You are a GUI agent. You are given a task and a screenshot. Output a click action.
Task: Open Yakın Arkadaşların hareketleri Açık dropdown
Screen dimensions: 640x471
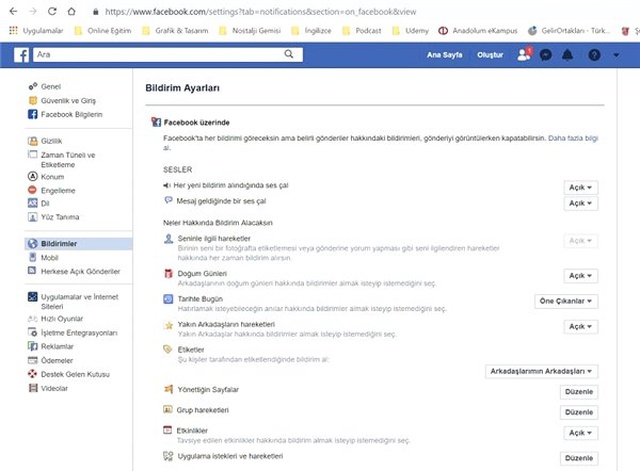(580, 327)
